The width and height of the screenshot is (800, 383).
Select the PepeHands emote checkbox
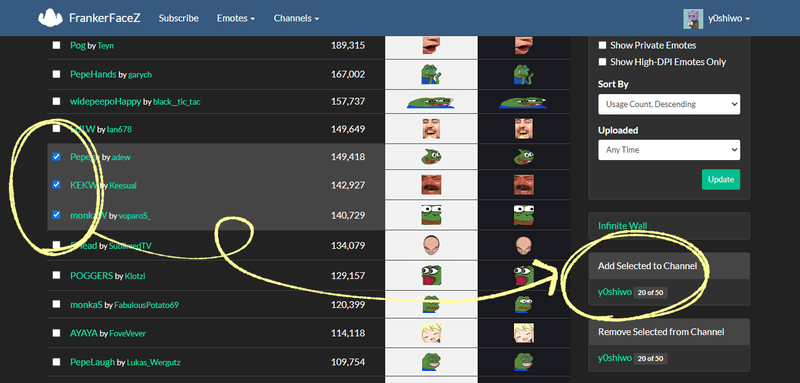tap(56, 74)
